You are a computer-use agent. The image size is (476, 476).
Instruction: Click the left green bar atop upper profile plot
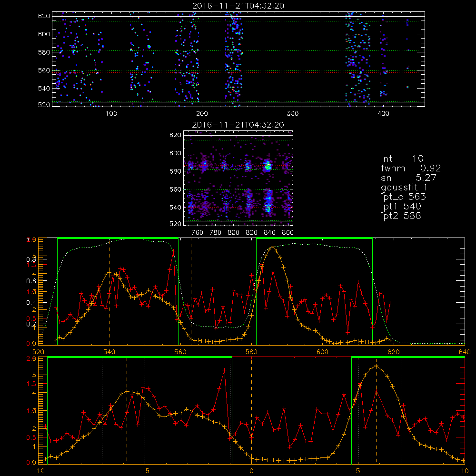pyautogui.click(x=118, y=238)
